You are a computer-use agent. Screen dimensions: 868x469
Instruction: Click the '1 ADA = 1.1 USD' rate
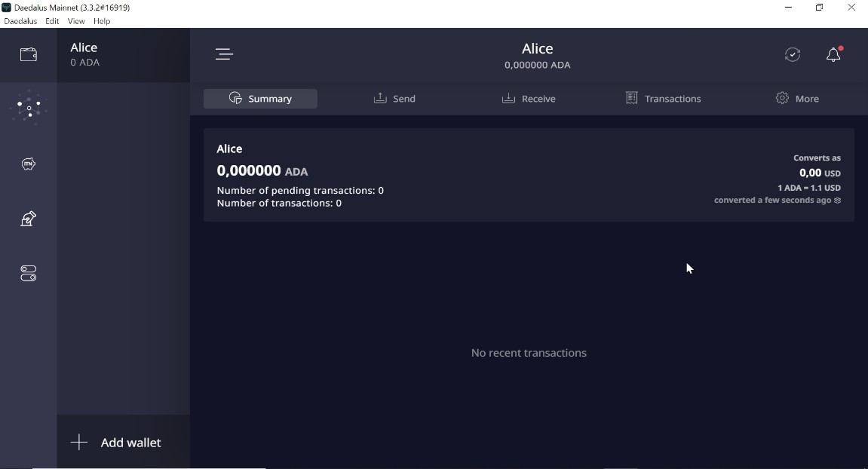click(x=808, y=188)
